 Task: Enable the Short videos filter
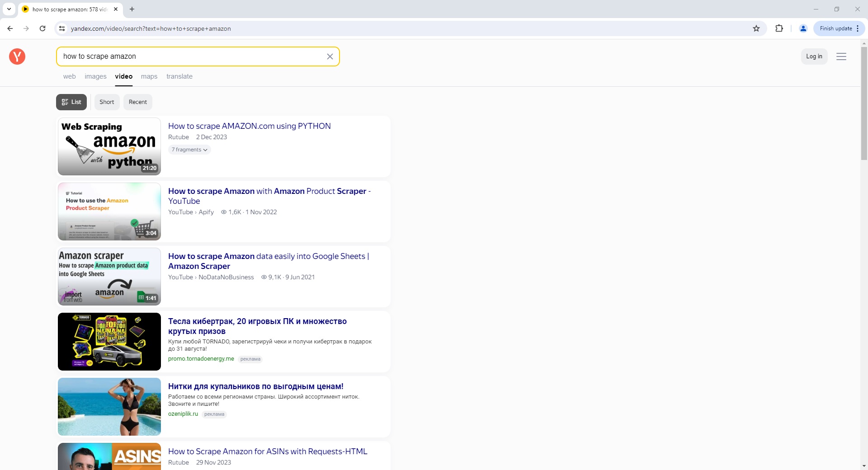tap(107, 102)
